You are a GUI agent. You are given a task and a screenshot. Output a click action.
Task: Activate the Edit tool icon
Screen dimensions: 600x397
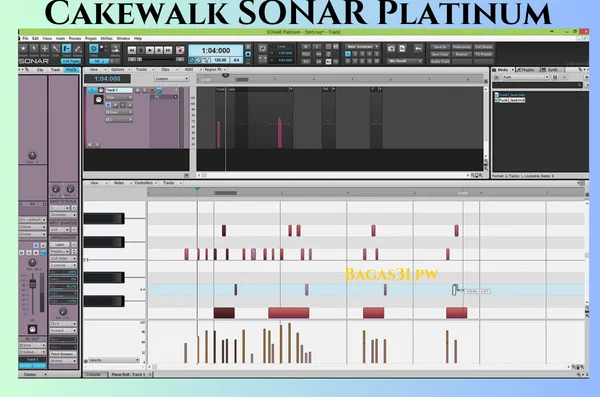coord(55,49)
